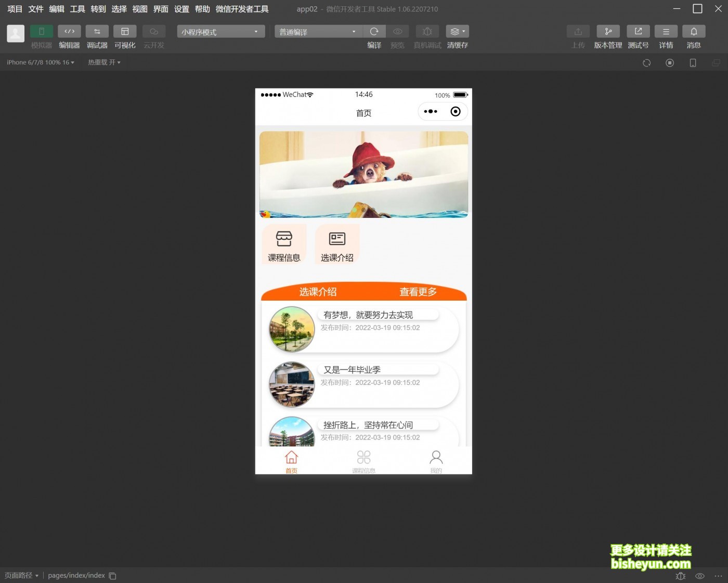This screenshot has height=583, width=728.
Task: Click the Paddington bear banner image
Action: click(x=364, y=174)
